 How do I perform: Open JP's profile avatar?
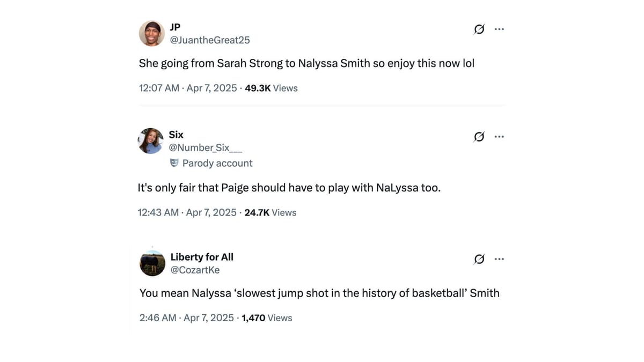[x=152, y=33]
